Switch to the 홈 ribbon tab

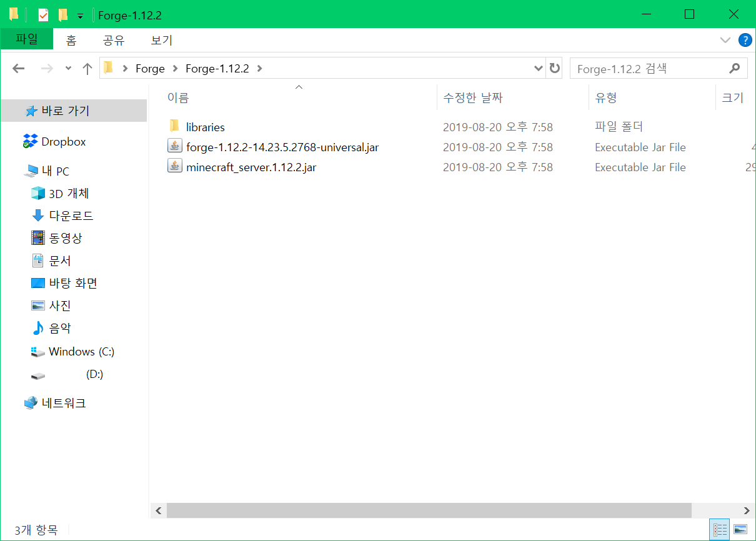coord(71,41)
